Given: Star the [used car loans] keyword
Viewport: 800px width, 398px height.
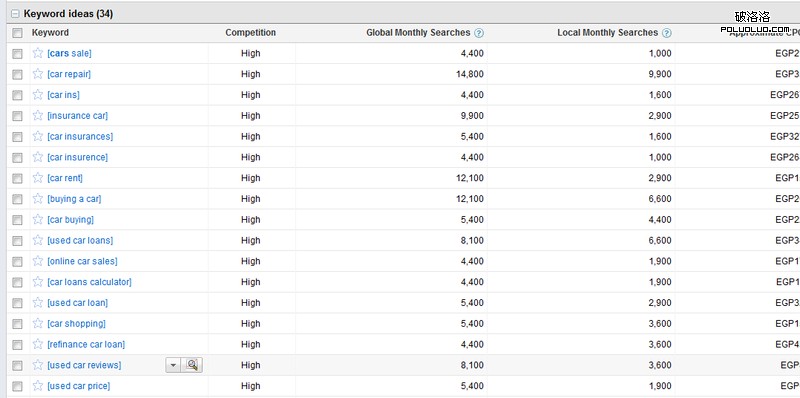Looking at the screenshot, I should [38, 240].
